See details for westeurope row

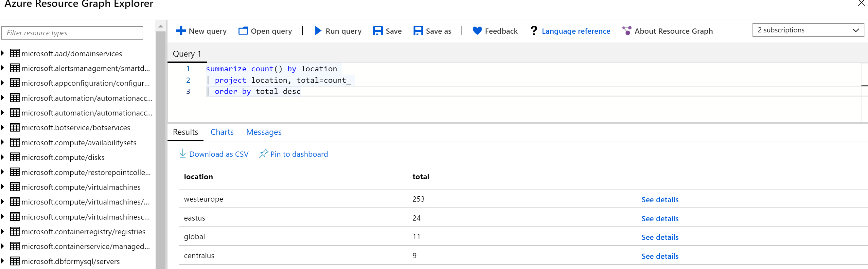[x=660, y=200]
